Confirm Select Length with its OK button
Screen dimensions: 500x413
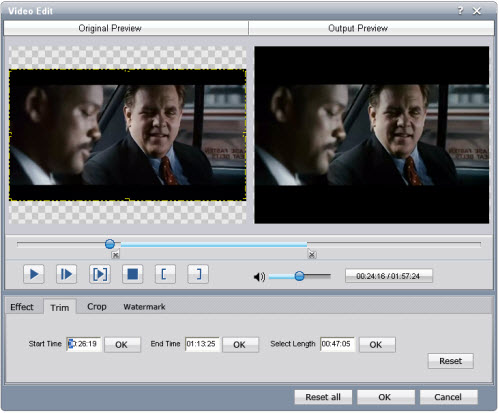tap(377, 345)
